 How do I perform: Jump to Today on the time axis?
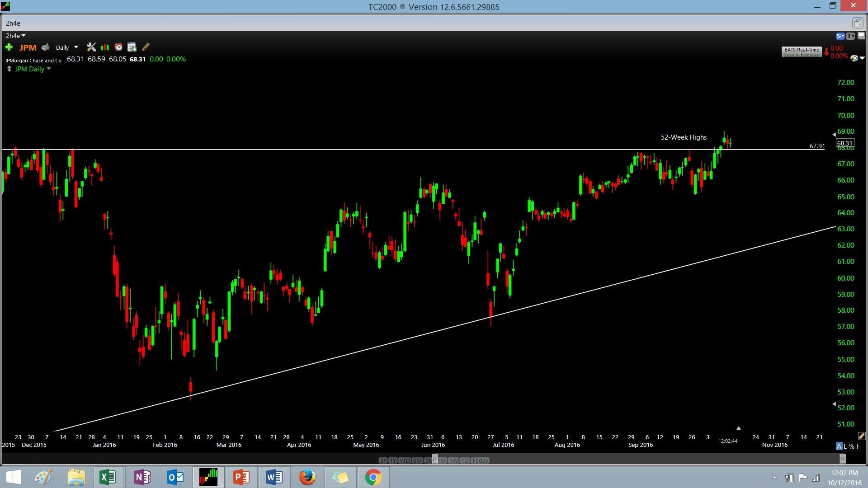tap(480, 460)
